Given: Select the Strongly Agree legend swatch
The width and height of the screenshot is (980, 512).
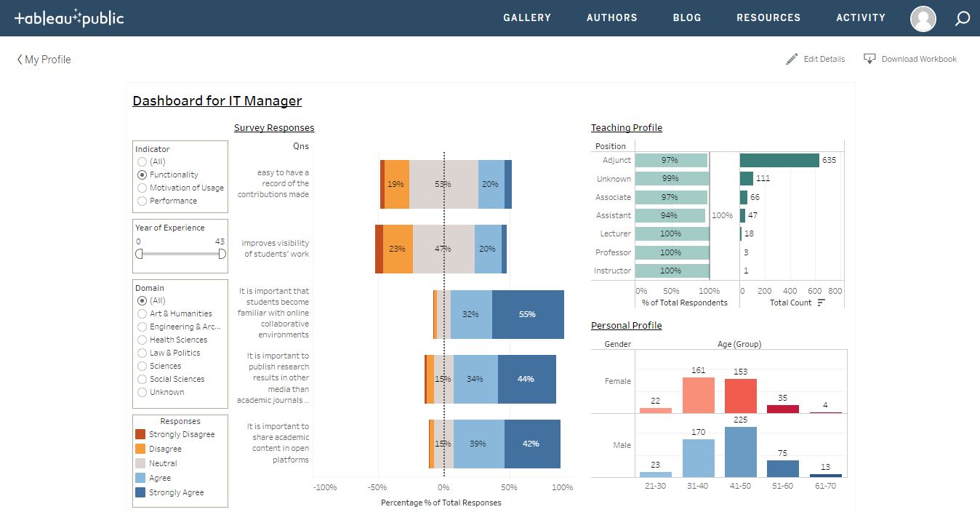Looking at the screenshot, I should [x=140, y=492].
